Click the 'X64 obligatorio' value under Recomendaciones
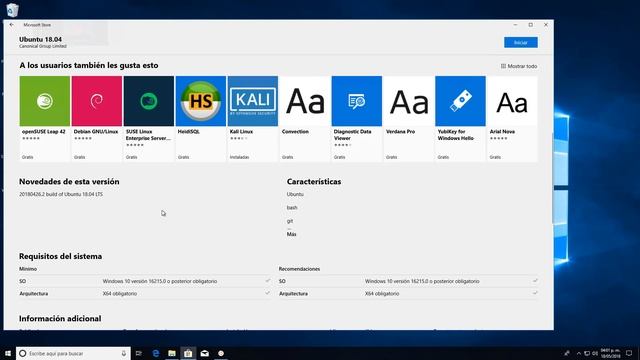 pos(382,293)
